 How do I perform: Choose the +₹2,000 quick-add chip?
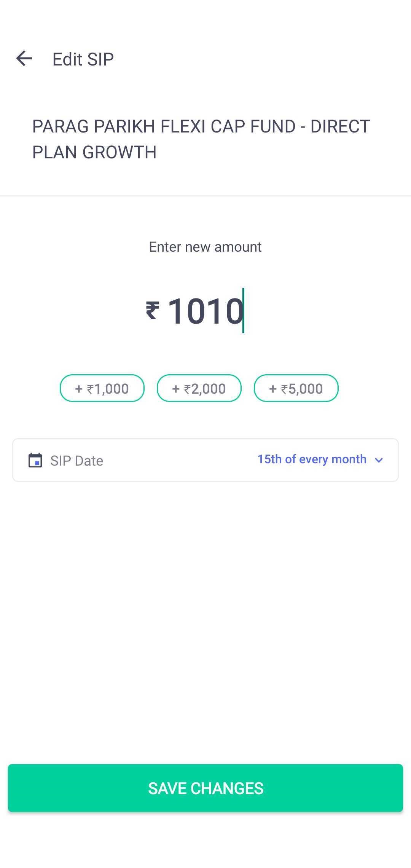coord(199,388)
